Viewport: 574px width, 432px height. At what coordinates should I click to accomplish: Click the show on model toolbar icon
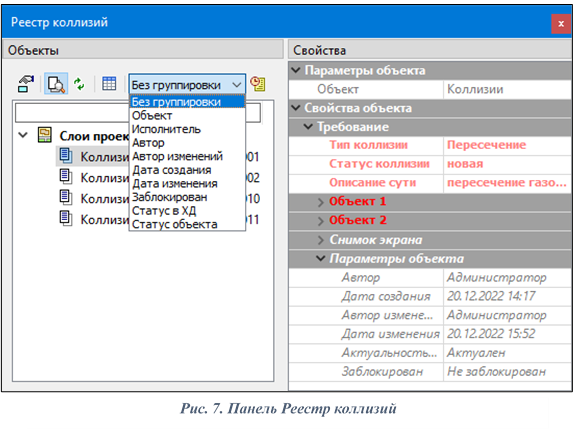click(x=26, y=84)
